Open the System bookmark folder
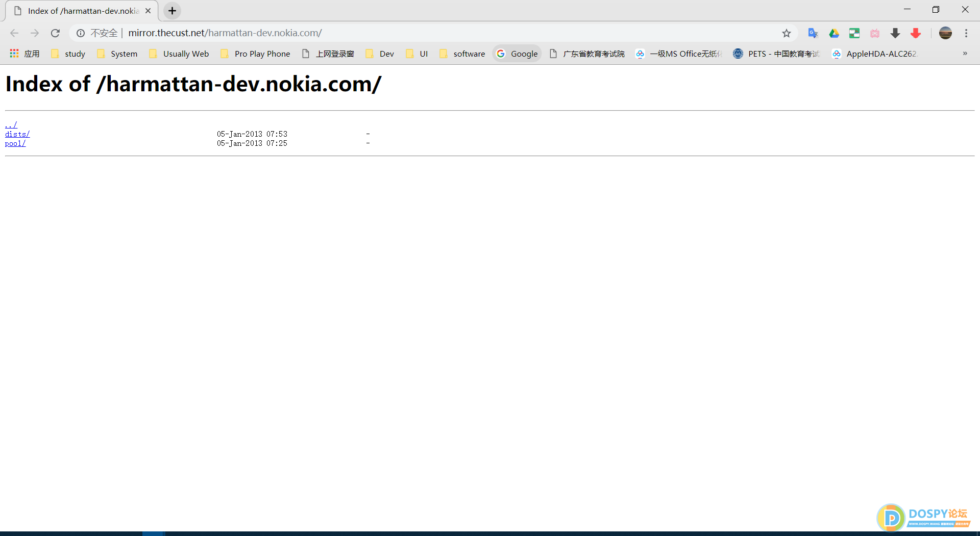 click(x=117, y=54)
